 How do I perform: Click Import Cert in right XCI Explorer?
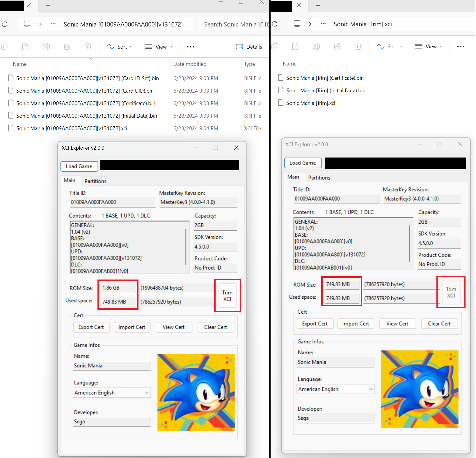(x=356, y=324)
